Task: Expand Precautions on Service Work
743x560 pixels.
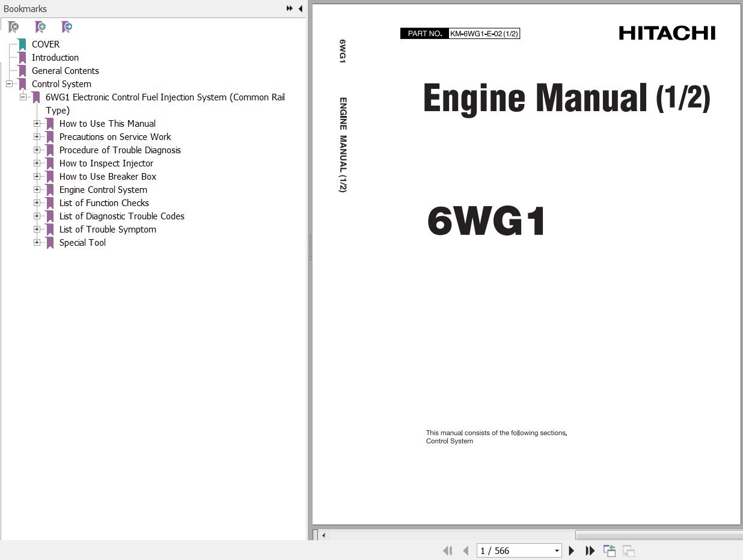Action: [37, 137]
